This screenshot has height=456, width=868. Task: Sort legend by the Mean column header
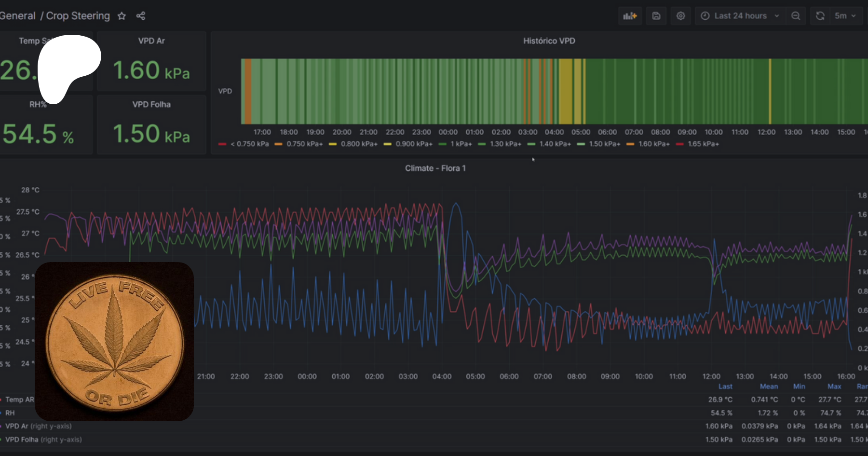[769, 387]
